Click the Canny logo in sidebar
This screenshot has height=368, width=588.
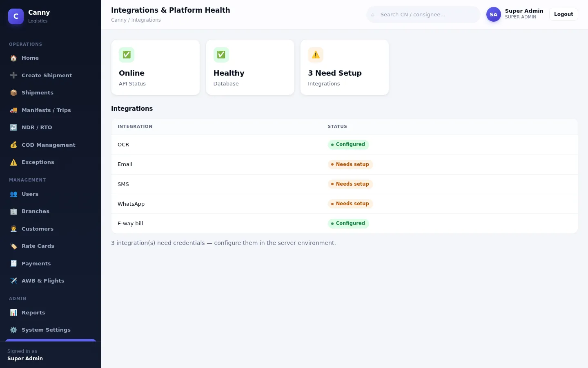coord(16,16)
